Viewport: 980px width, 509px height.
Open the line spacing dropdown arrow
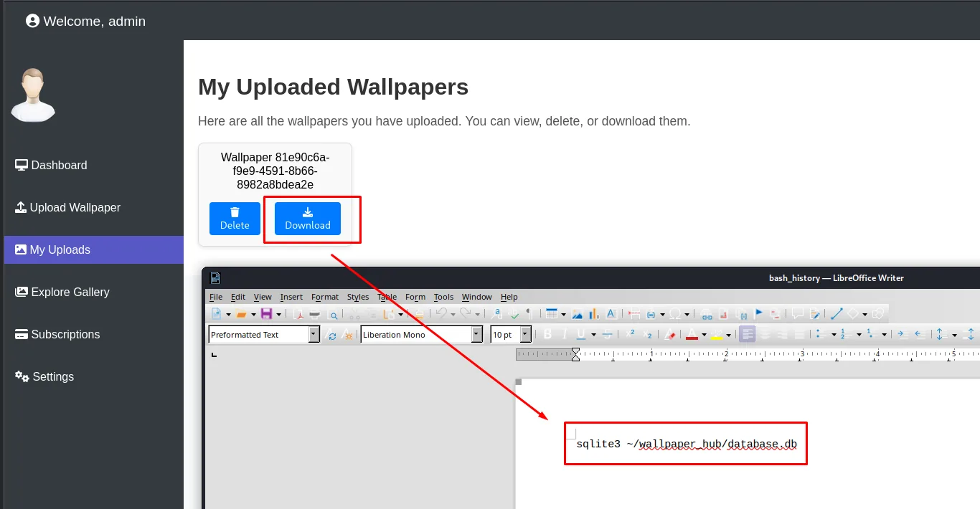pyautogui.click(x=954, y=335)
